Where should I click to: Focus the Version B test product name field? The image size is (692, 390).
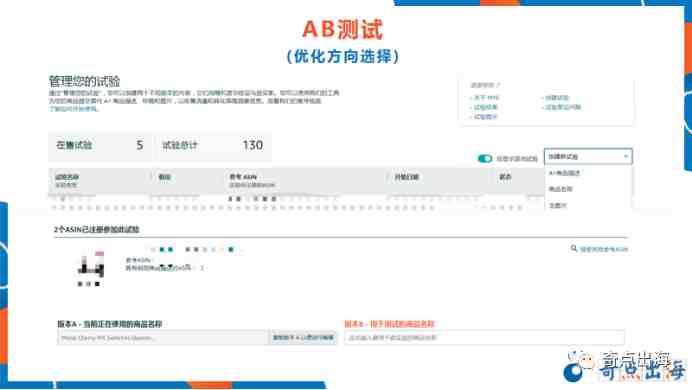(484, 338)
